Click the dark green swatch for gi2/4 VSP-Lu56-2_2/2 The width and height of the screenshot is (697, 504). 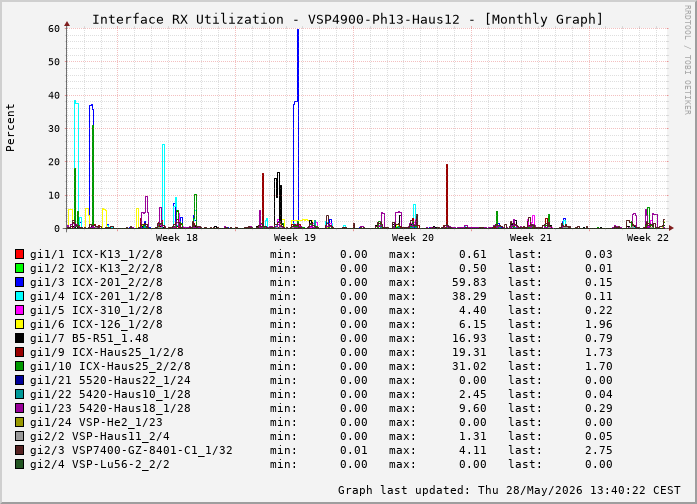click(x=19, y=464)
